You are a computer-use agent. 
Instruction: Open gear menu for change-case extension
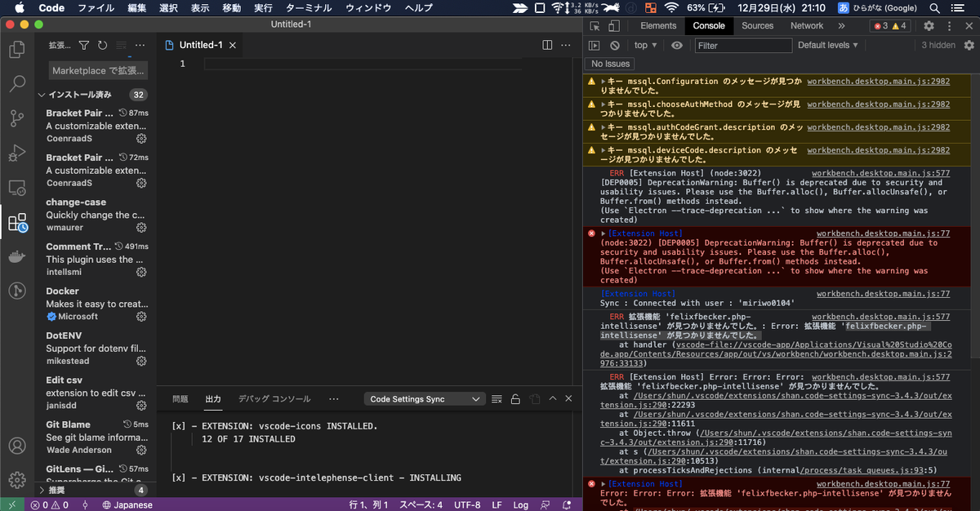[x=141, y=228]
